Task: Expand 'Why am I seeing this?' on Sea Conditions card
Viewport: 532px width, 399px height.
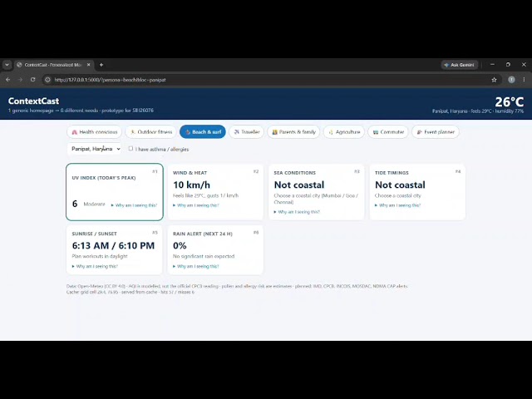Action: click(297, 212)
